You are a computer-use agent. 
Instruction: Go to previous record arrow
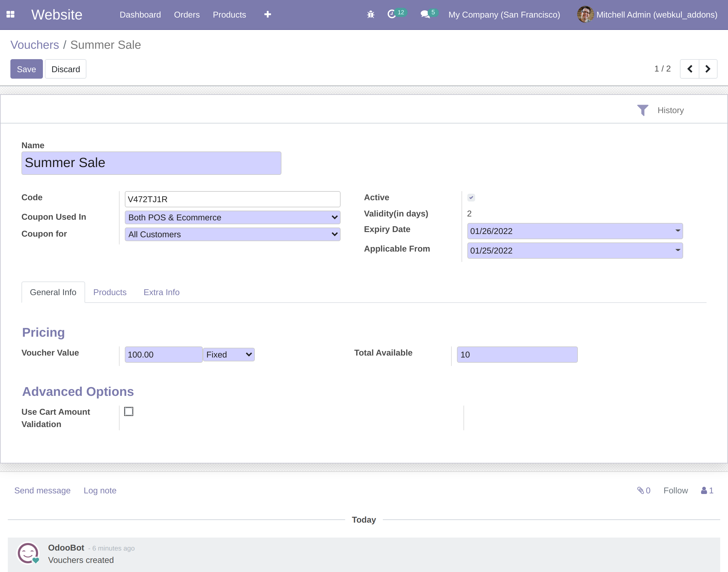pos(690,69)
